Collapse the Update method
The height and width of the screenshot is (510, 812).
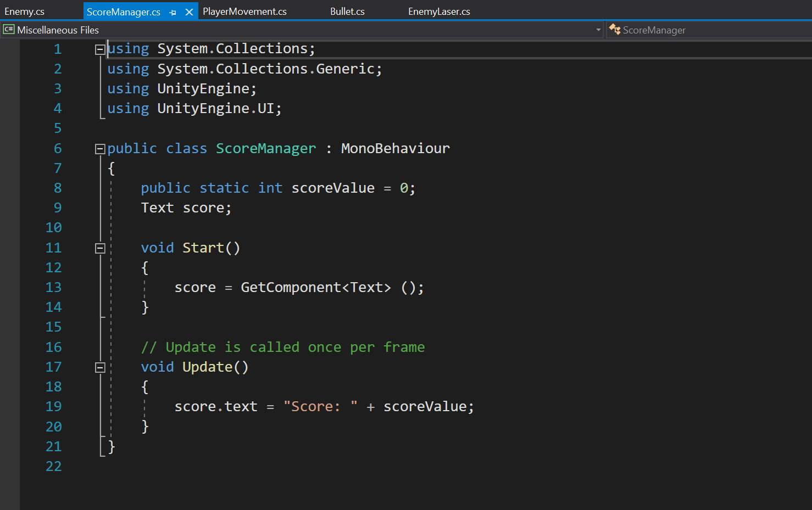pos(100,367)
